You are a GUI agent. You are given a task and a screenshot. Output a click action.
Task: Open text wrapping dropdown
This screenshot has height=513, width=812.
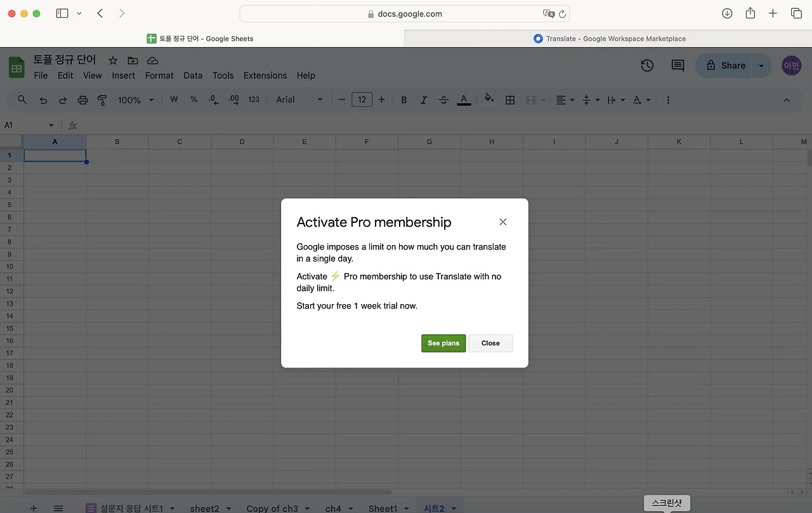point(616,100)
